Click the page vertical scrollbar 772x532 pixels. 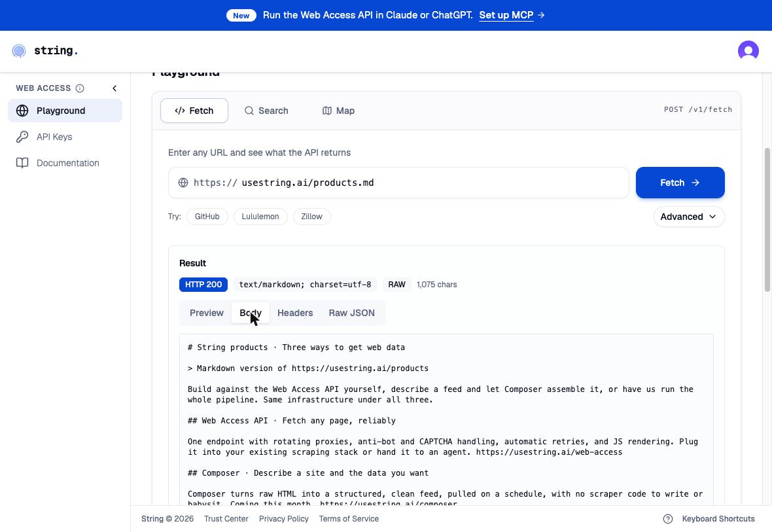(x=767, y=220)
